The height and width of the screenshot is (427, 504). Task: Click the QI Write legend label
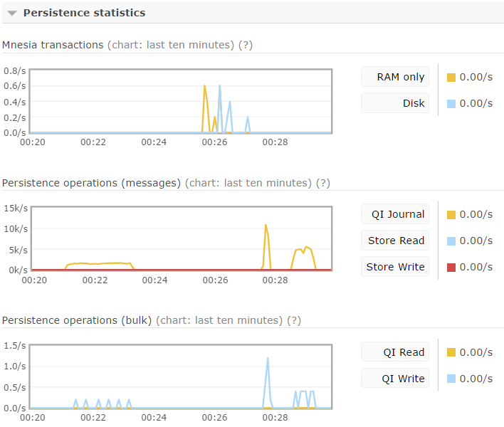[x=395, y=379]
